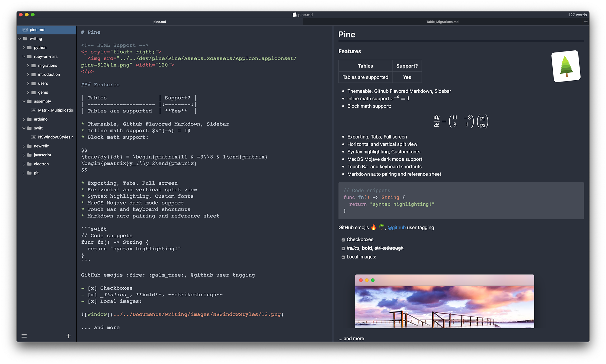Expand the migrations folder chevron

28,65
